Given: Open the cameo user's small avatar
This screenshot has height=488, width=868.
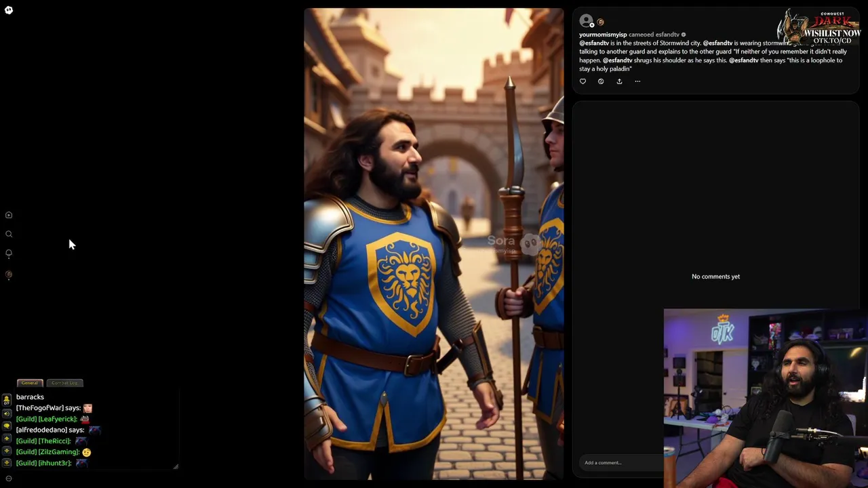Looking at the screenshot, I should (600, 22).
